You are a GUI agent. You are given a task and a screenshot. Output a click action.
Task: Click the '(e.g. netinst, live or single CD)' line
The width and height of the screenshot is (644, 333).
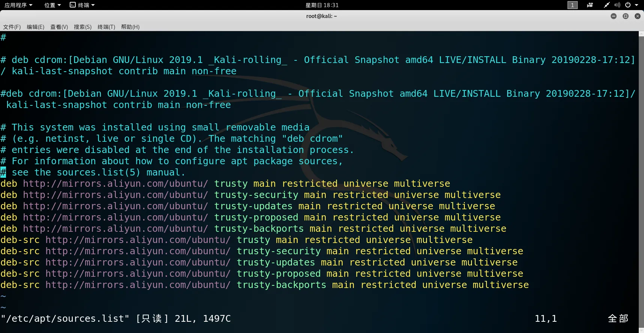coord(172,138)
